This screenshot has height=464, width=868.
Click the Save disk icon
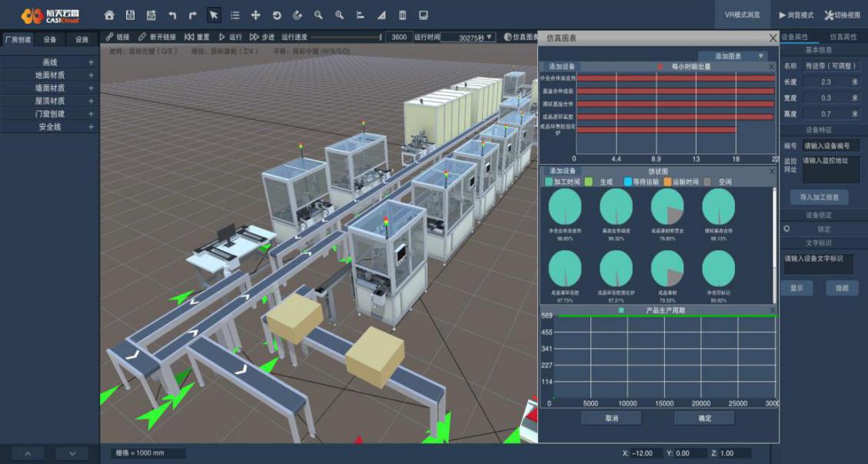(x=130, y=15)
